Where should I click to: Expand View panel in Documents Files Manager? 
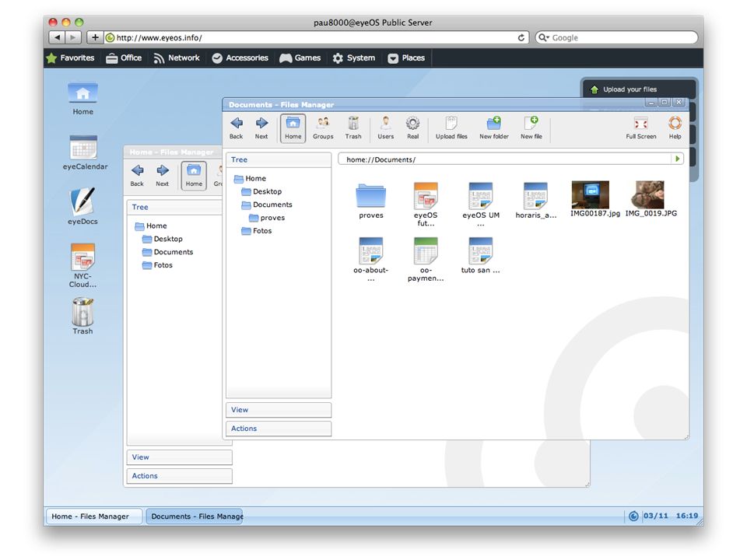click(x=279, y=410)
